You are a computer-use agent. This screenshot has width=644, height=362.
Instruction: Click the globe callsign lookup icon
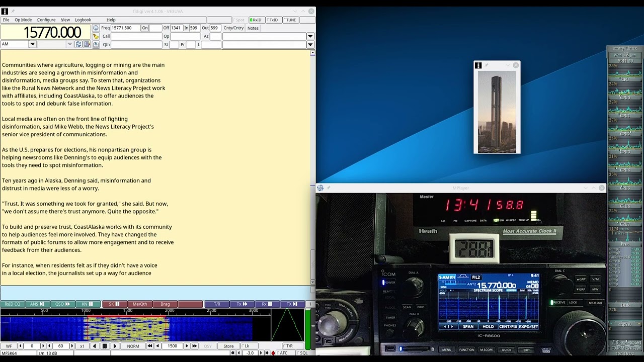(x=96, y=28)
